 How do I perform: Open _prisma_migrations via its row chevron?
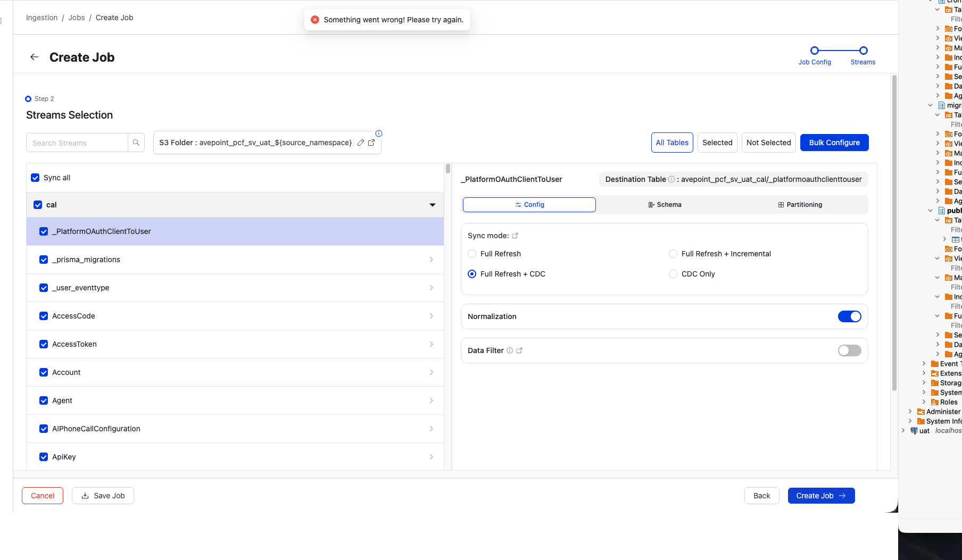[x=431, y=260]
